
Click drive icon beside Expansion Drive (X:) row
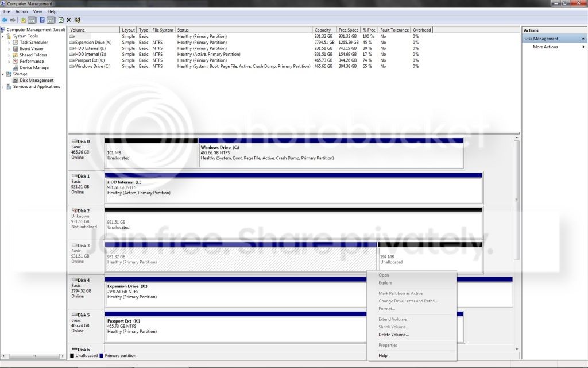tap(72, 43)
